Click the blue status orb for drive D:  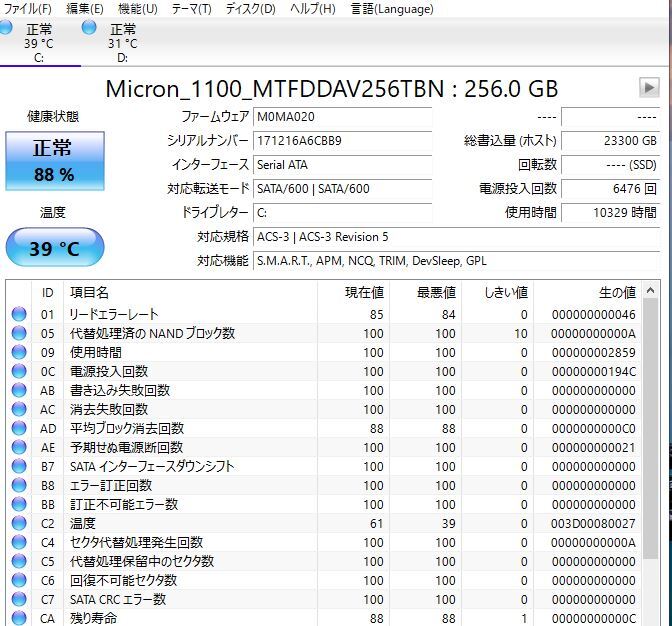click(90, 28)
